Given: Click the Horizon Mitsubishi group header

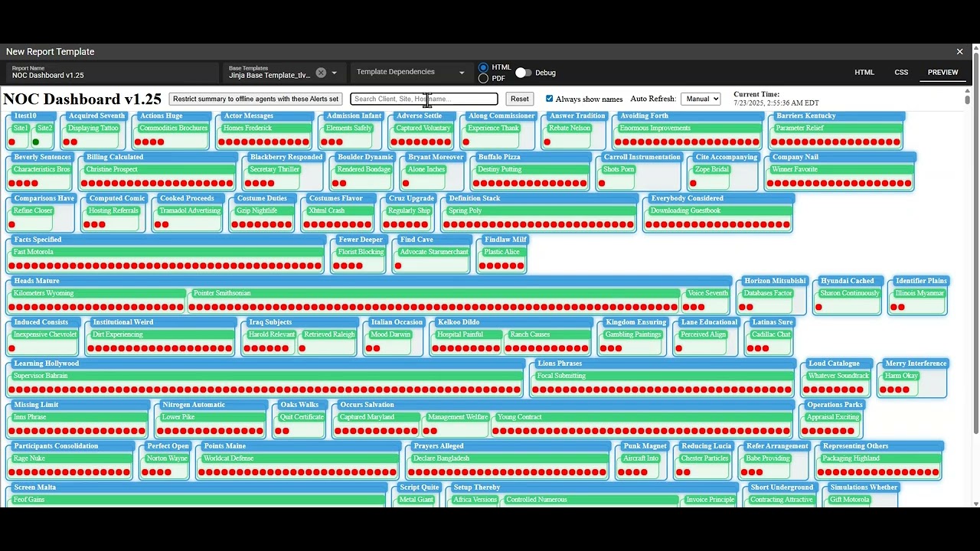Looking at the screenshot, I should 775,282.
